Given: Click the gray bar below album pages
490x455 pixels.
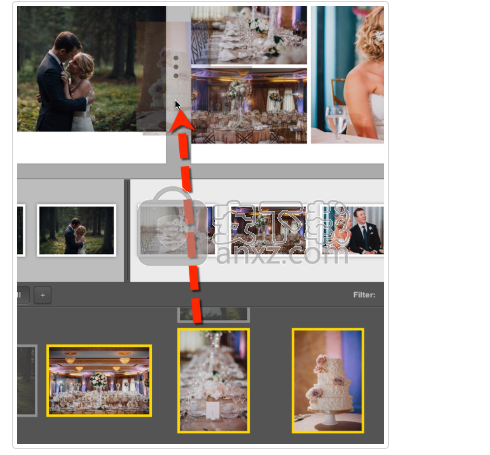Looking at the screenshot, I should pos(200,171).
